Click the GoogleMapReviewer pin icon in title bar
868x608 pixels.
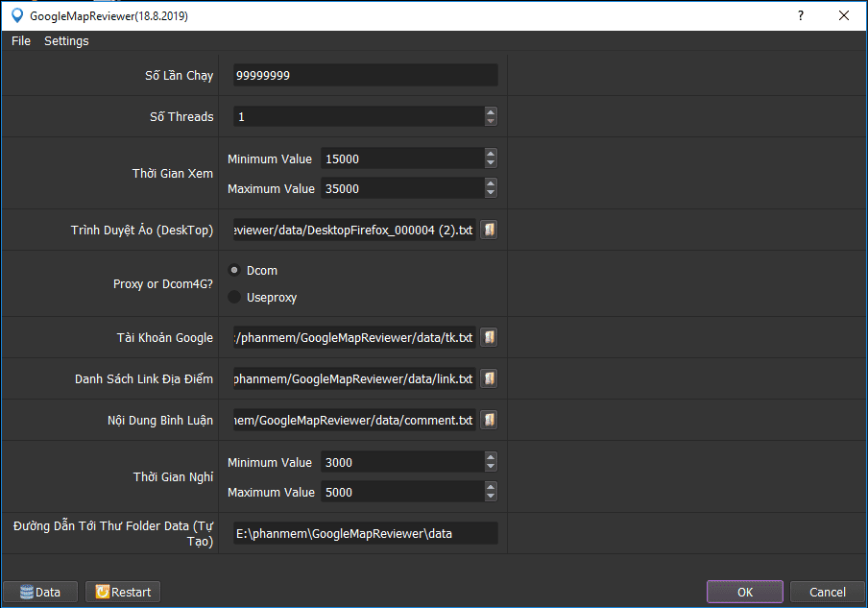(16, 15)
